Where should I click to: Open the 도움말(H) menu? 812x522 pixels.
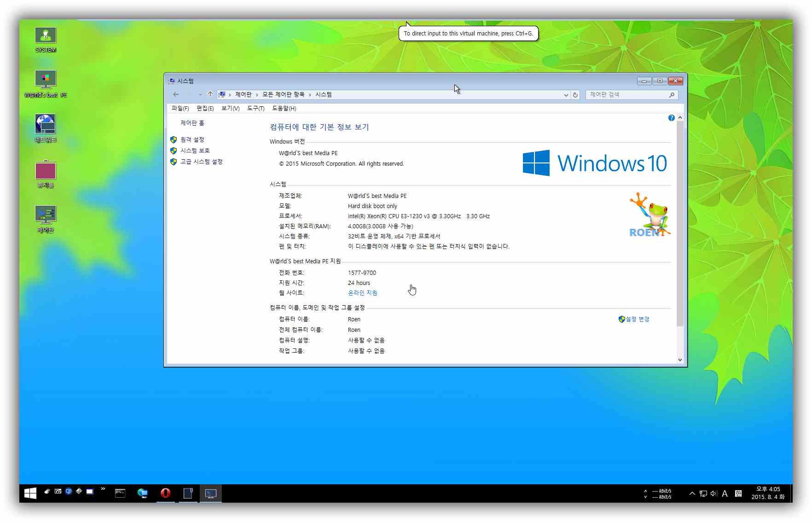(284, 108)
